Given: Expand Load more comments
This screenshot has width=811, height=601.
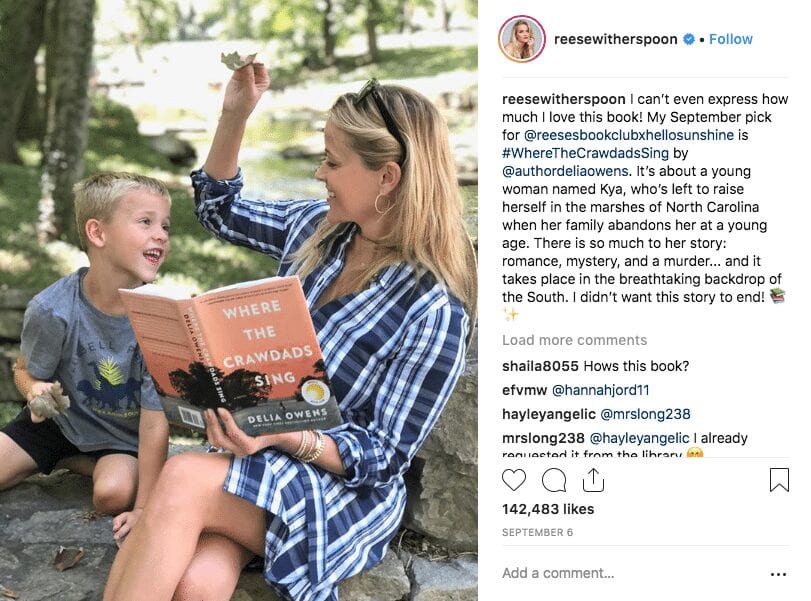Looking at the screenshot, I should pyautogui.click(x=574, y=340).
